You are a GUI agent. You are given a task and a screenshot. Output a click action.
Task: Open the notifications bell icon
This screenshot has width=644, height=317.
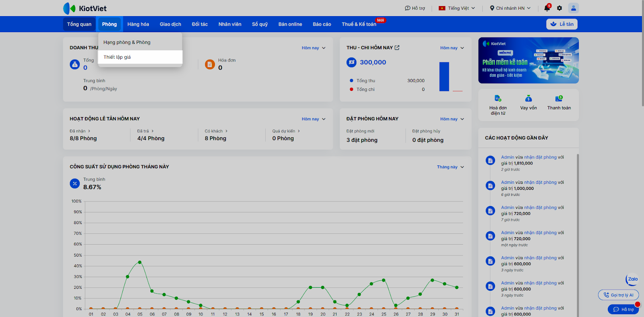[547, 8]
